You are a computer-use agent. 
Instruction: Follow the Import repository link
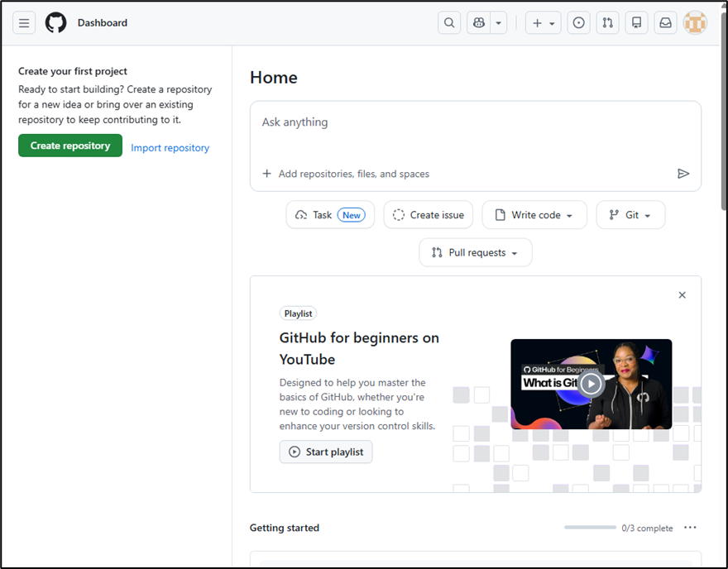(170, 147)
